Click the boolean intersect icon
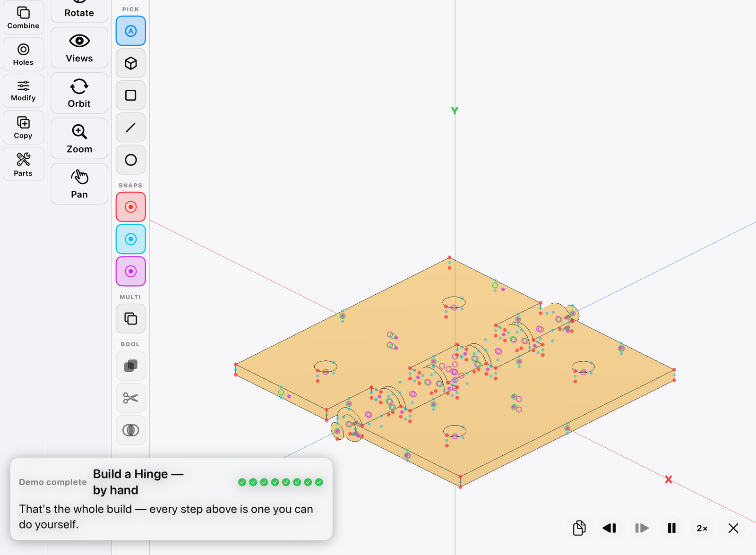Screen dimensions: 756x555 click(x=131, y=430)
